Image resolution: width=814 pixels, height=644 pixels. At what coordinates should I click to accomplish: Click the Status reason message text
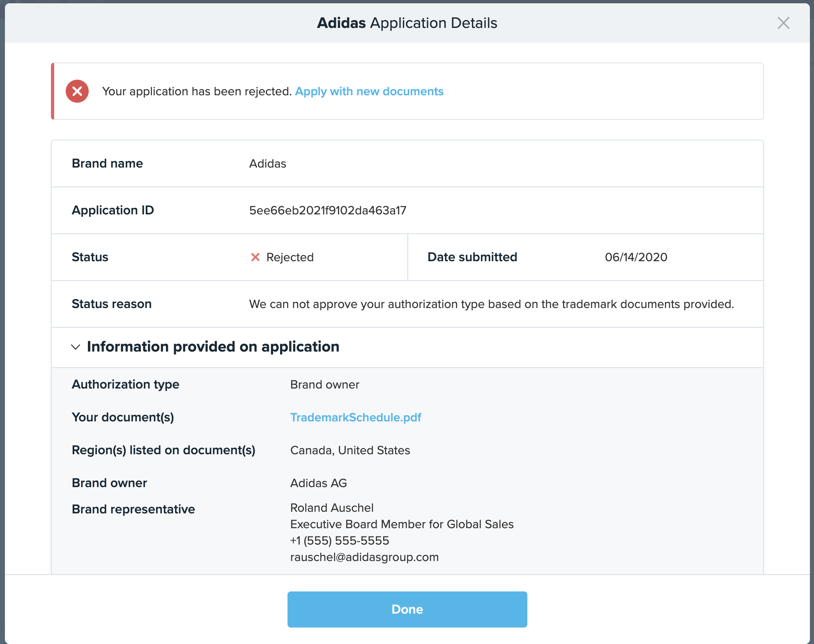pyautogui.click(x=491, y=304)
